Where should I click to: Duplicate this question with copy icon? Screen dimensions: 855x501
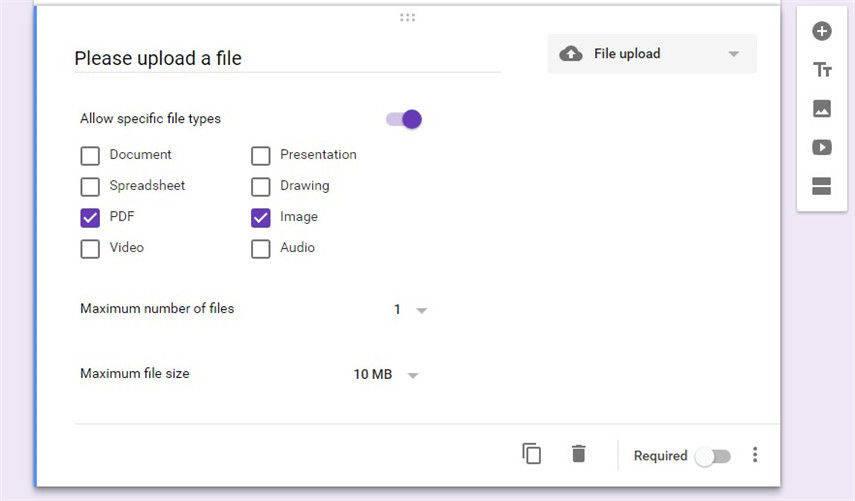click(532, 454)
